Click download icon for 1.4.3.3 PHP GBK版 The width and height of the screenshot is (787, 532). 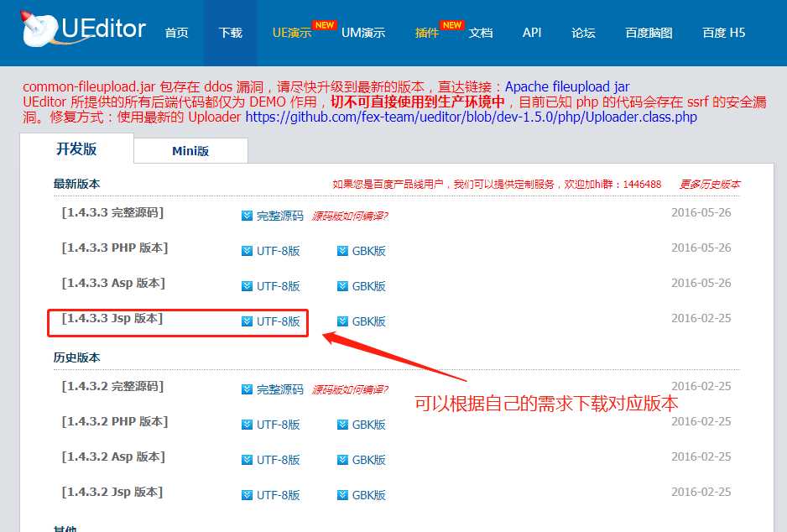pos(342,251)
